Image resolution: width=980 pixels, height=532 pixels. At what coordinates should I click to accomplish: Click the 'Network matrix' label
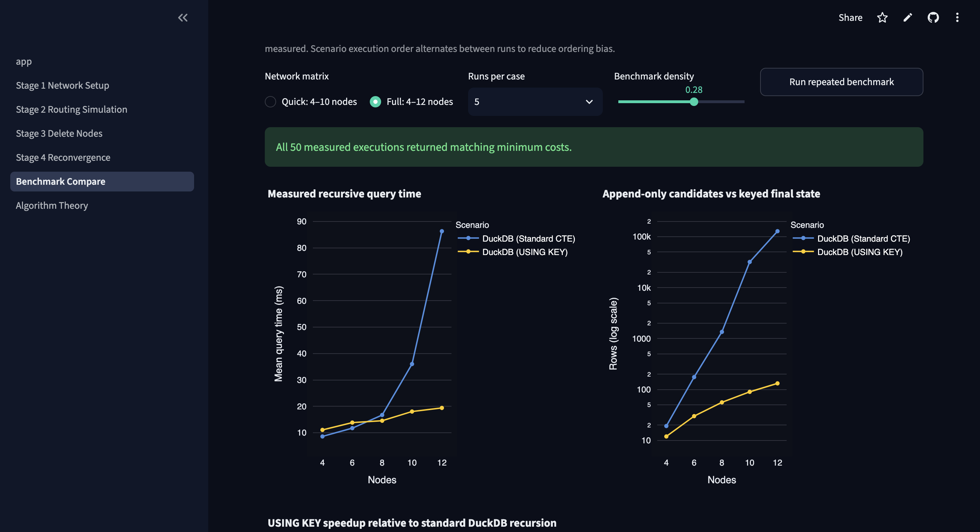click(x=297, y=76)
